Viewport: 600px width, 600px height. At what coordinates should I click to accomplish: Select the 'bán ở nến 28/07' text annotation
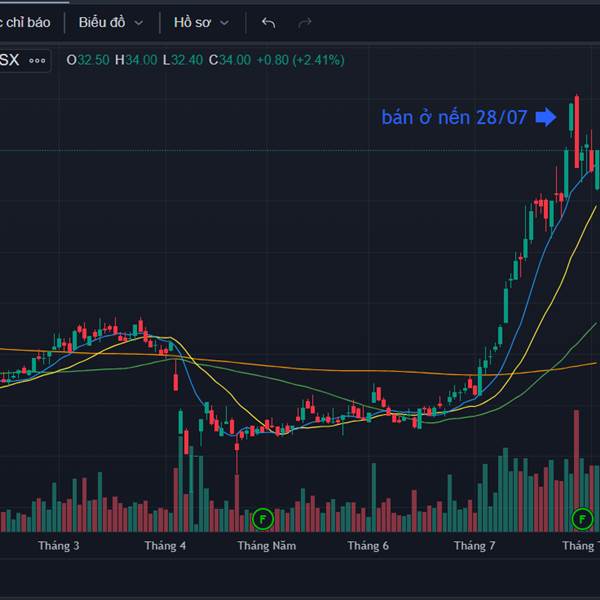pyautogui.click(x=454, y=117)
